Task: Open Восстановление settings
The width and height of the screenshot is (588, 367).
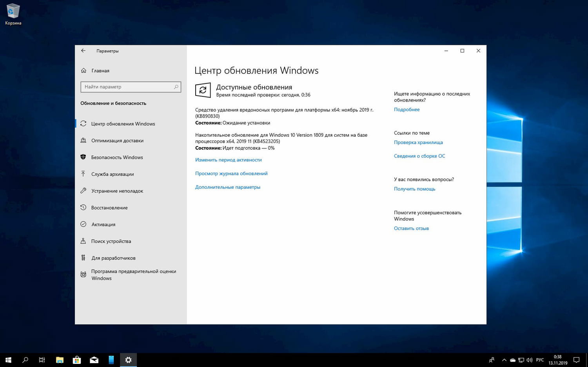Action: tap(109, 208)
